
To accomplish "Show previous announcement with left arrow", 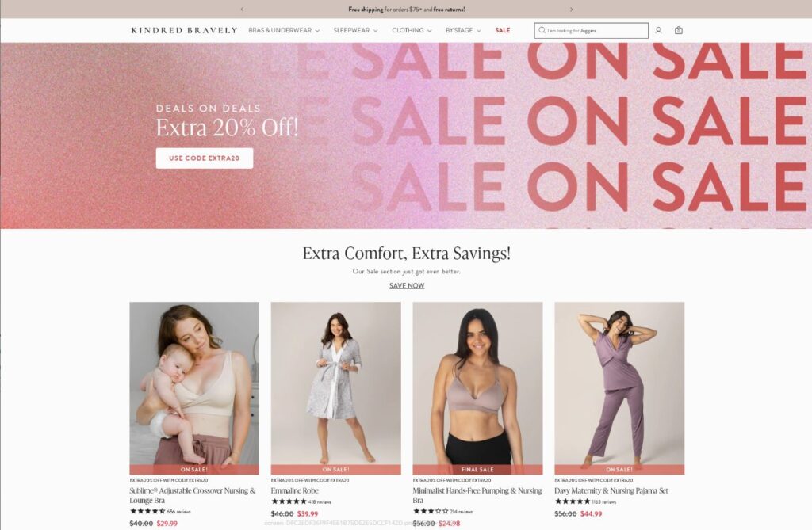I will [242, 10].
